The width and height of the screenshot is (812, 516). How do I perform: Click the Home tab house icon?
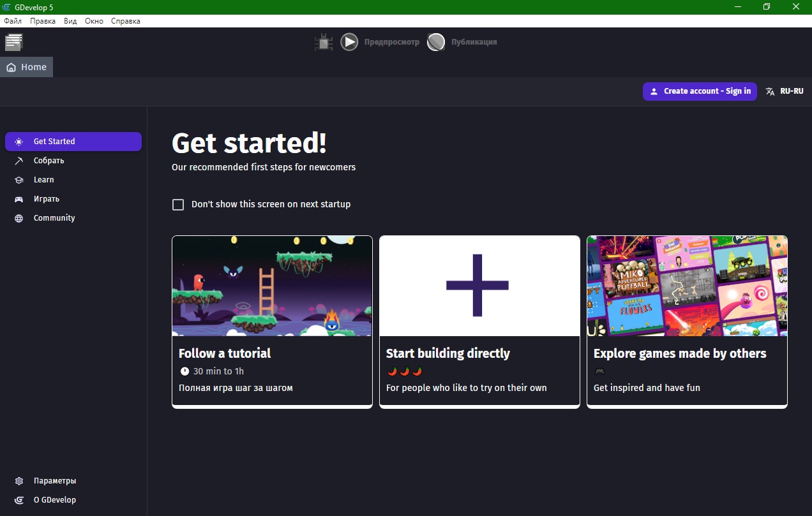pyautogui.click(x=11, y=67)
